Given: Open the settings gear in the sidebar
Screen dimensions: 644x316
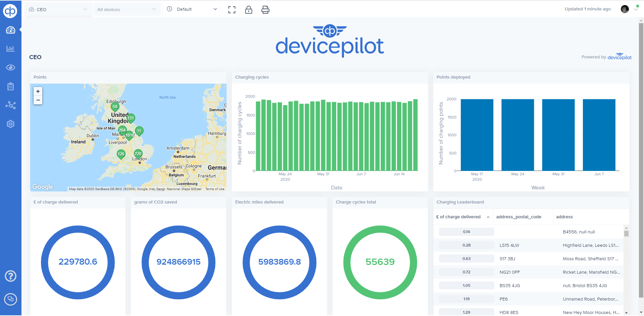Looking at the screenshot, I should pyautogui.click(x=10, y=124).
